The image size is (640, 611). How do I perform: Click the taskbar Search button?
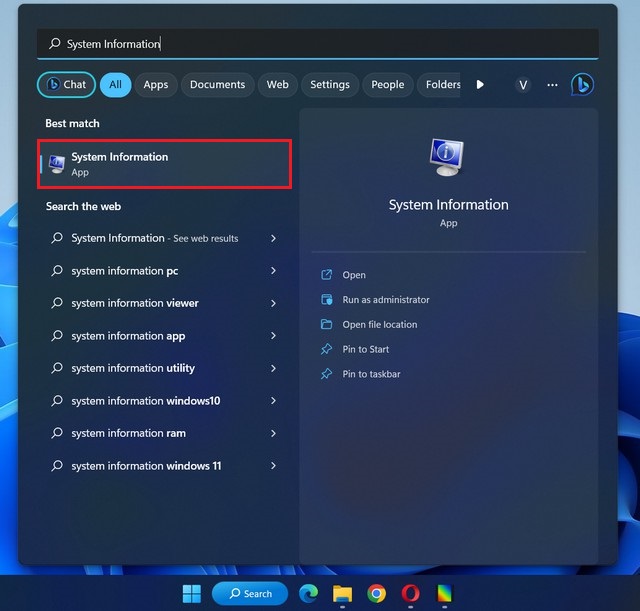(250, 593)
